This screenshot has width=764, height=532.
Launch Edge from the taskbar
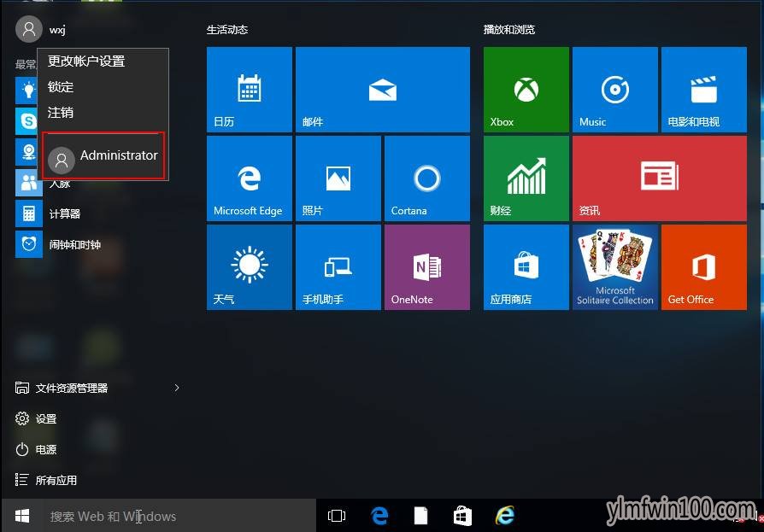pos(379,516)
